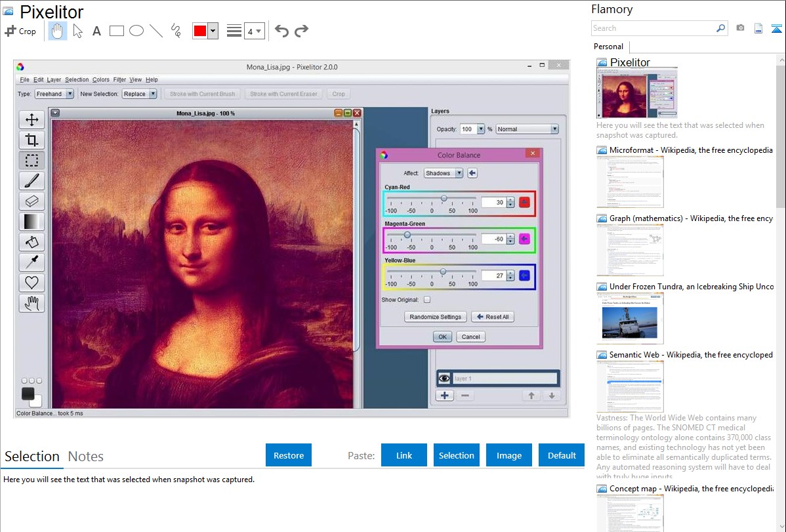786x532 pixels.
Task: Reset Magenta-Green slider with magenta button
Action: 524,239
